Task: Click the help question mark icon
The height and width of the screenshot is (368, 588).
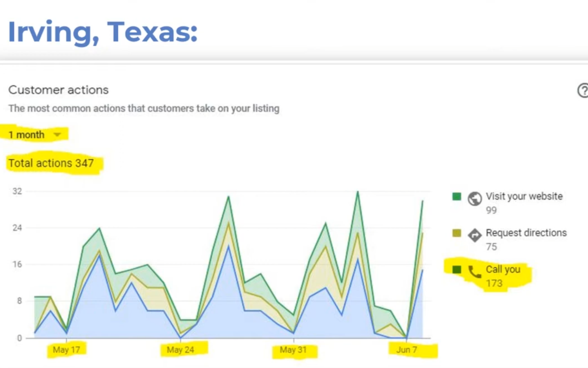Action: 583,91
